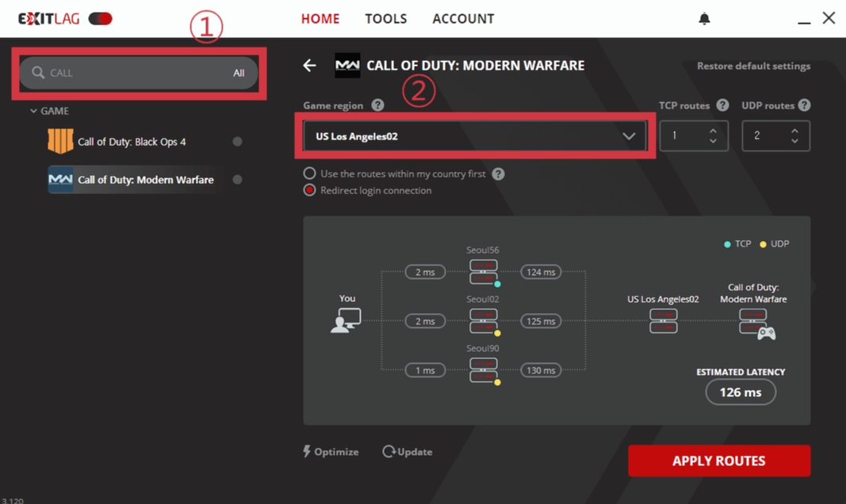Click the UDP legend color dot

(x=763, y=244)
